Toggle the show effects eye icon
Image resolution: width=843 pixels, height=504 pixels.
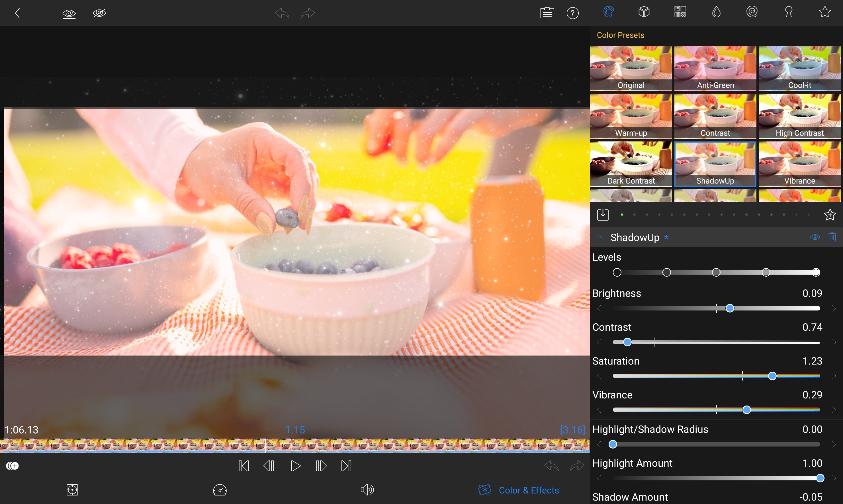coord(69,13)
